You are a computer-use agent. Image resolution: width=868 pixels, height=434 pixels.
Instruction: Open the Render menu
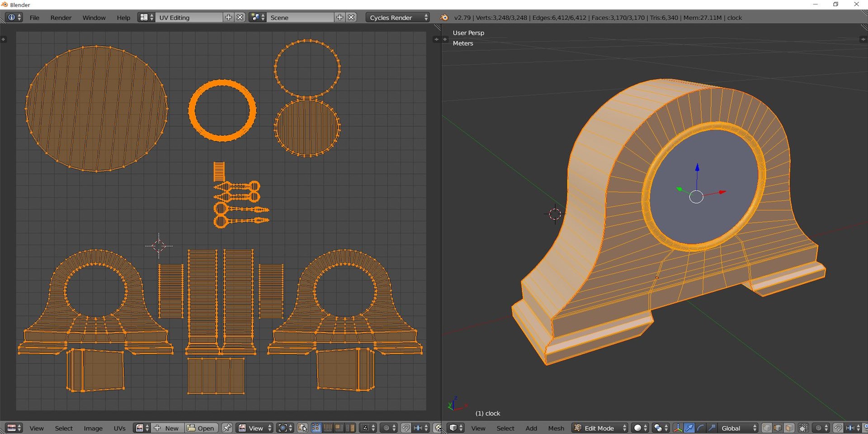(61, 18)
